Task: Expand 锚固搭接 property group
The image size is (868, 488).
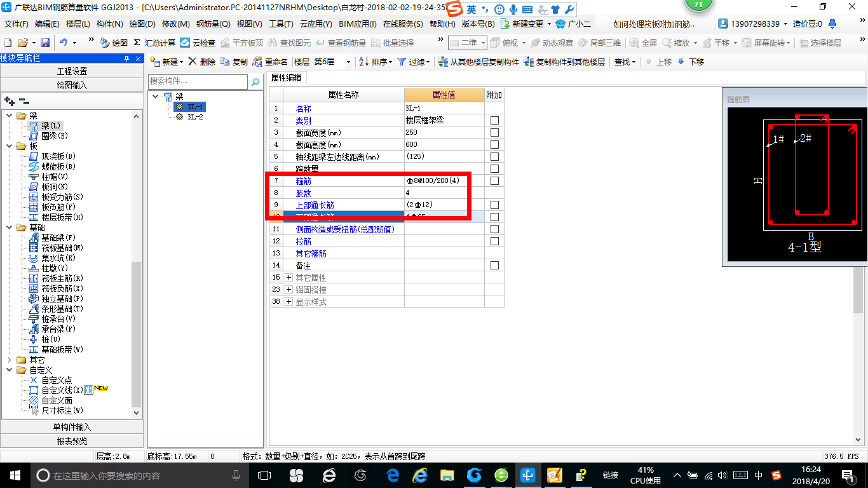Action: (289, 290)
